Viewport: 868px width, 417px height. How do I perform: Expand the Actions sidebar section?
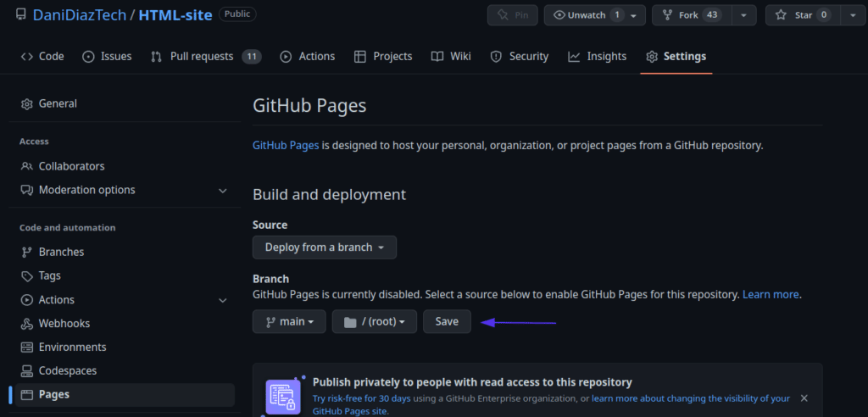pos(223,300)
